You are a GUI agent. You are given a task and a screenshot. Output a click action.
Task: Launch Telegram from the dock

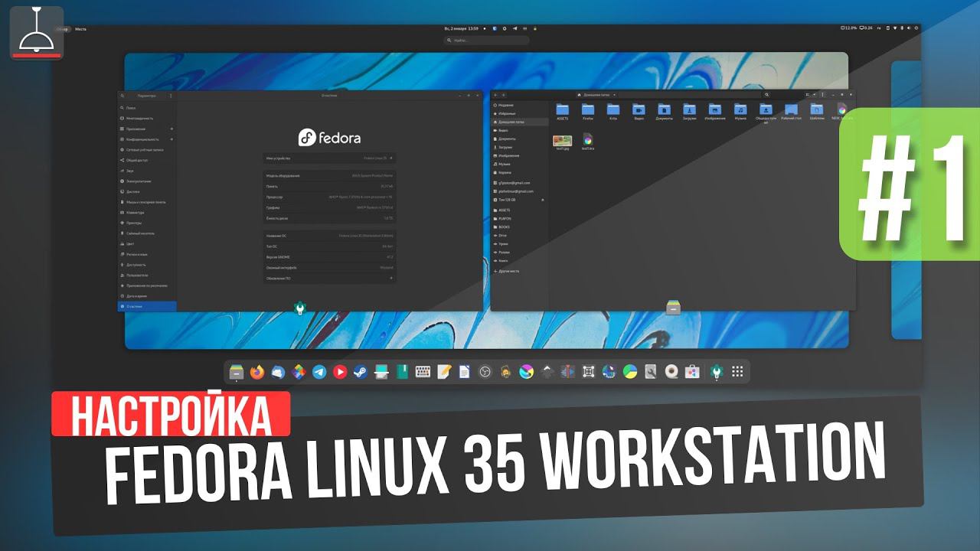tap(319, 372)
